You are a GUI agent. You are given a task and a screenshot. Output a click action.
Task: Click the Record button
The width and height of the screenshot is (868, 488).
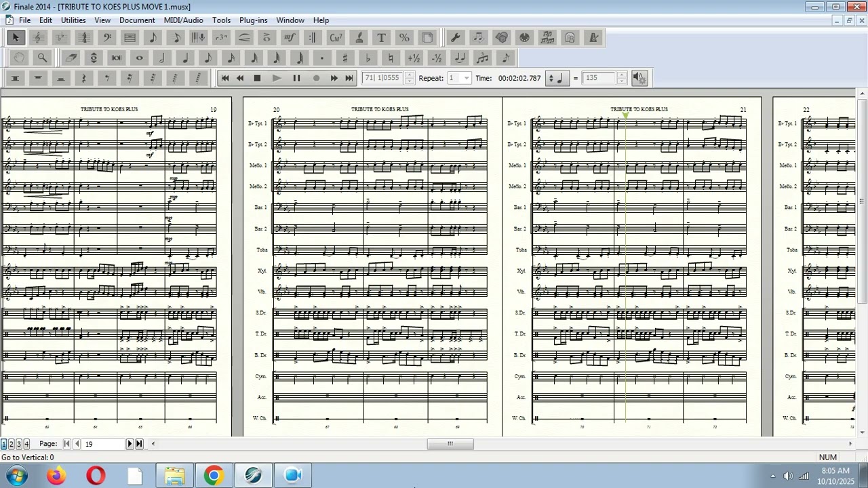tap(316, 78)
